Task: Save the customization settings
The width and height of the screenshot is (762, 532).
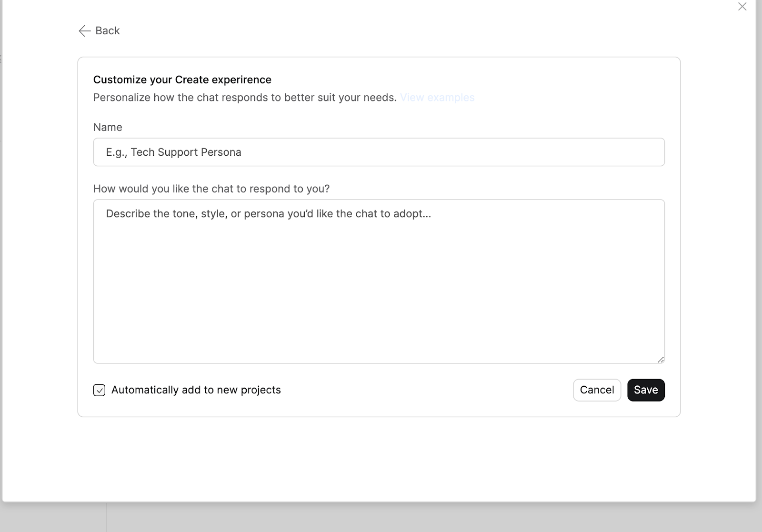Action: coord(646,390)
